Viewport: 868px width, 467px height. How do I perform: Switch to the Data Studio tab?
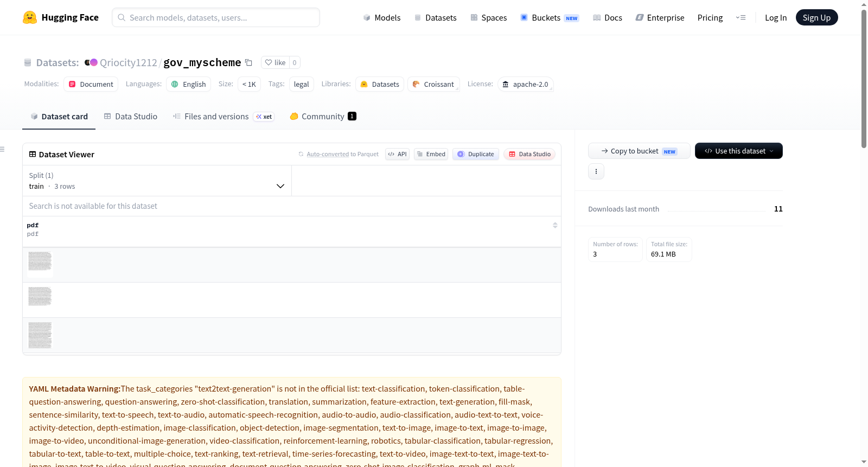131,117
